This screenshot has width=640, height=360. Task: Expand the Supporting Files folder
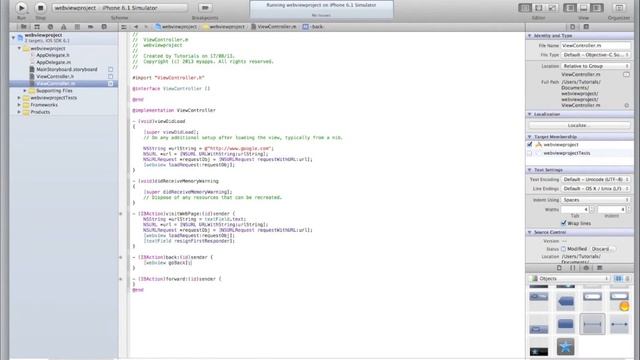[25, 91]
